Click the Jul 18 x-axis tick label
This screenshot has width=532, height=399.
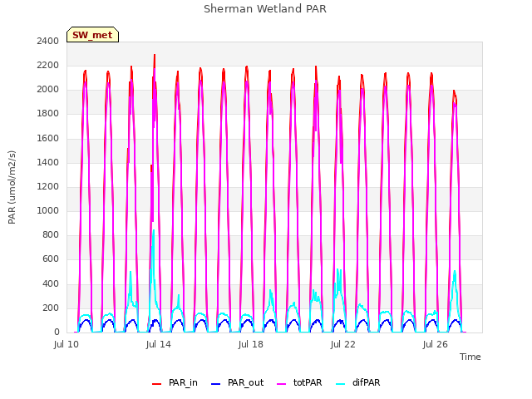click(251, 344)
